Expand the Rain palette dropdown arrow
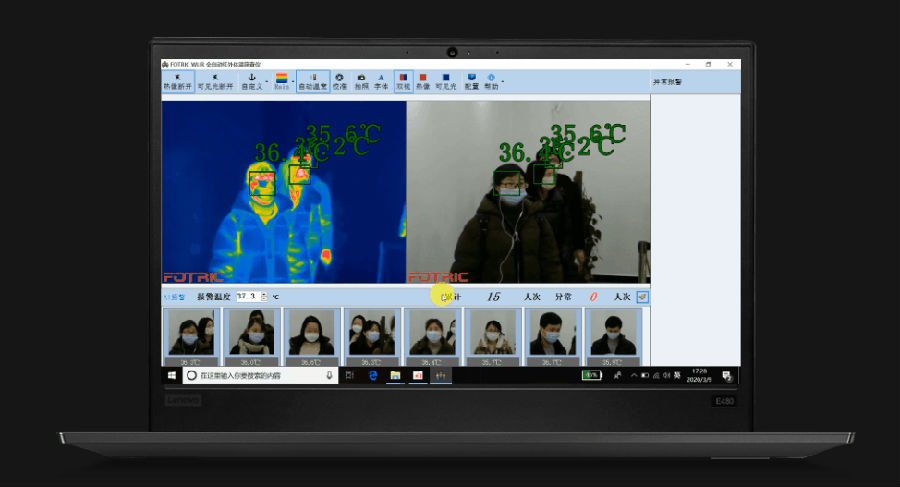 pos(293,82)
